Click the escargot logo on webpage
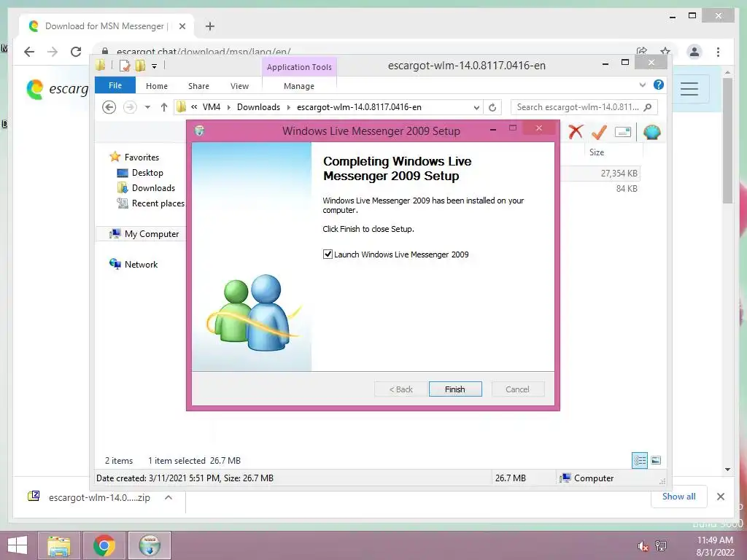The width and height of the screenshot is (747, 560). (x=57, y=90)
